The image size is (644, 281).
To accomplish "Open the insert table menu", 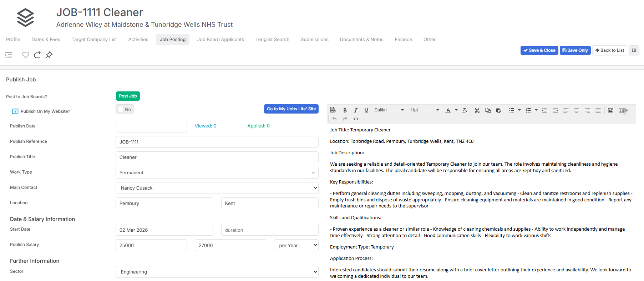I will (623, 111).
